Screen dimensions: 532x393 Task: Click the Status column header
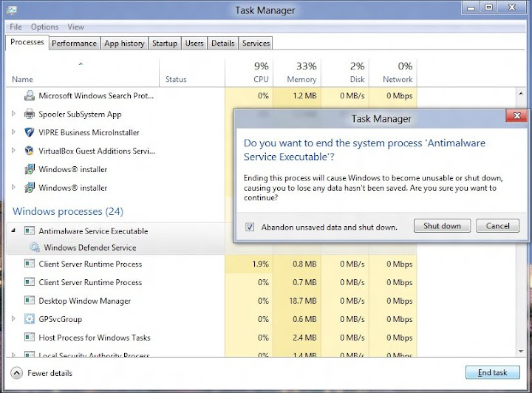pyautogui.click(x=192, y=72)
